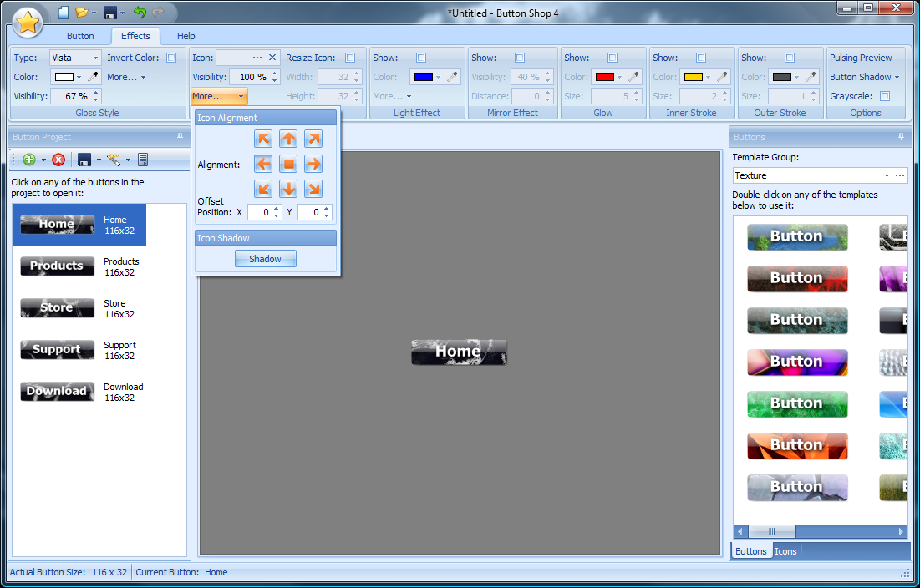Click the Shadow button
The width and height of the screenshot is (920, 588).
[x=265, y=259]
